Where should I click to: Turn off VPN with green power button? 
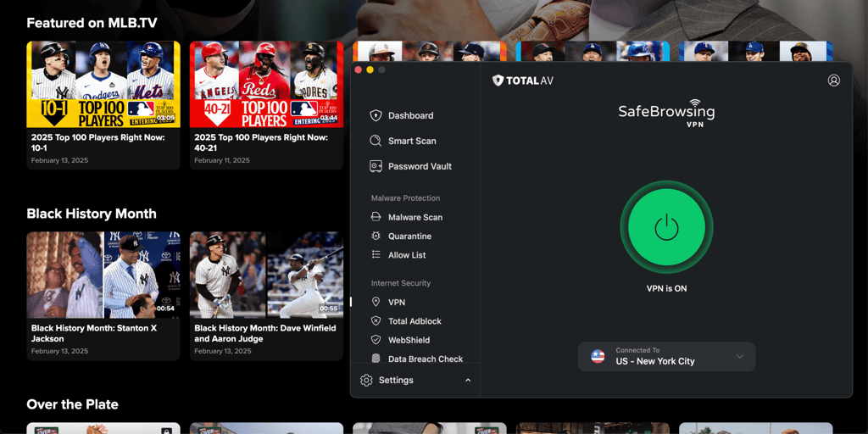tap(666, 227)
